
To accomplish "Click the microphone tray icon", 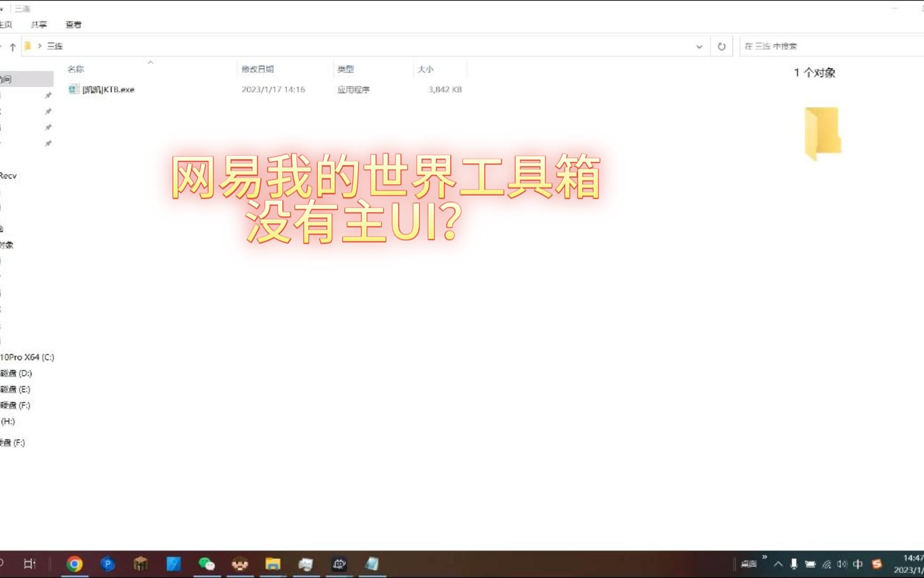I will coord(794,564).
